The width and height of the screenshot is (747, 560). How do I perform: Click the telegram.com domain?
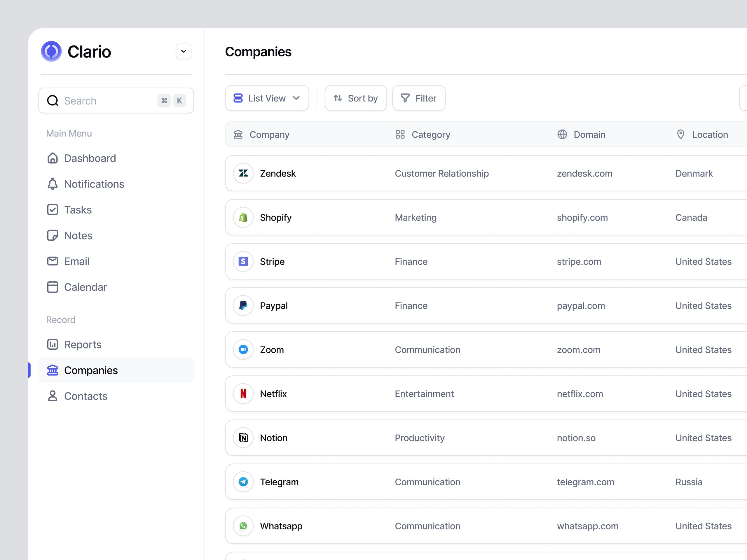point(586,482)
